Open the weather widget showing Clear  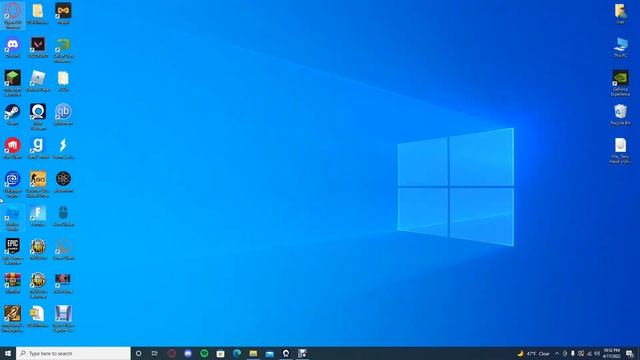(x=533, y=353)
